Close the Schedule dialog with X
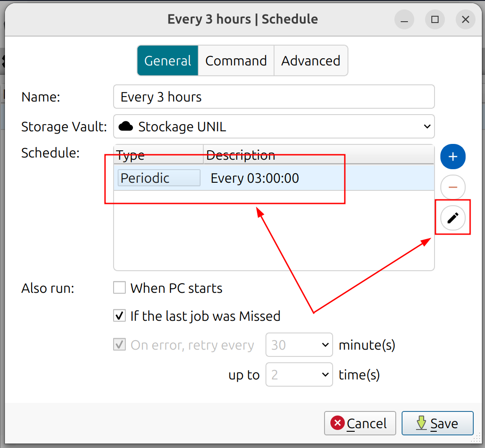 click(465, 19)
